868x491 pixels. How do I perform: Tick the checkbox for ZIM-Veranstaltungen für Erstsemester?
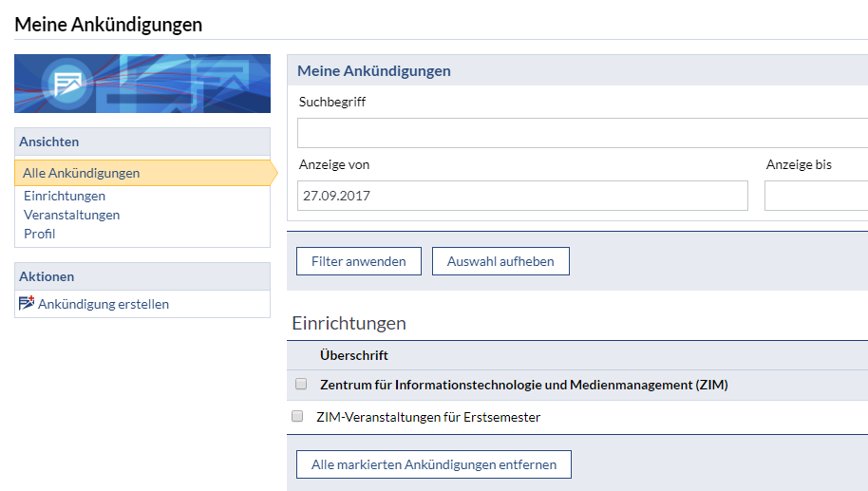pyautogui.click(x=297, y=416)
